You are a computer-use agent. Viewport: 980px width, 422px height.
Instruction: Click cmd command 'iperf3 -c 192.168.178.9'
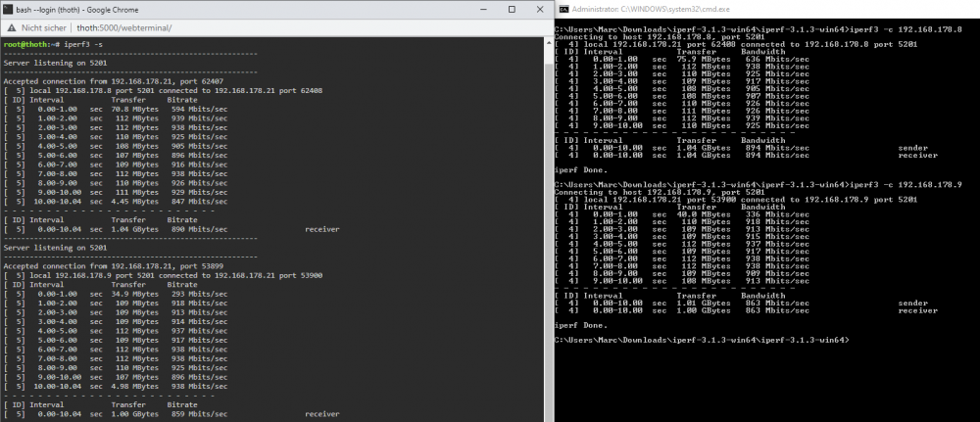click(x=905, y=185)
